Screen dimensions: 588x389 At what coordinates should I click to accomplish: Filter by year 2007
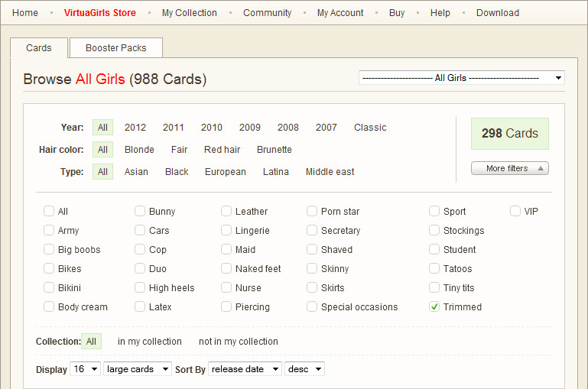(x=326, y=128)
